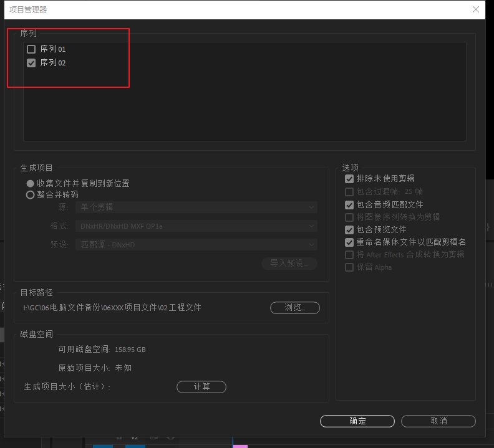Click the 导入预设 button

pos(289,264)
